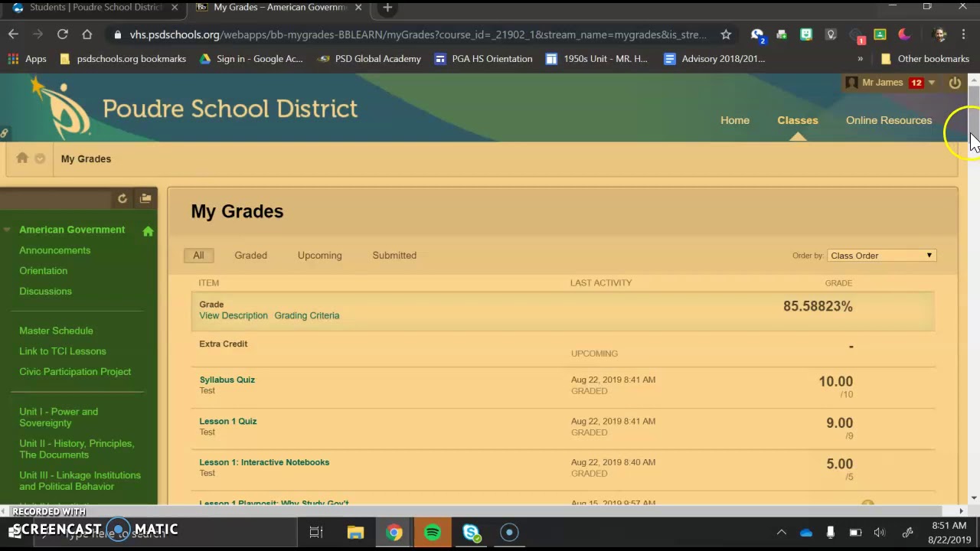Open Discussions in course menu
The image size is (980, 551).
(45, 292)
